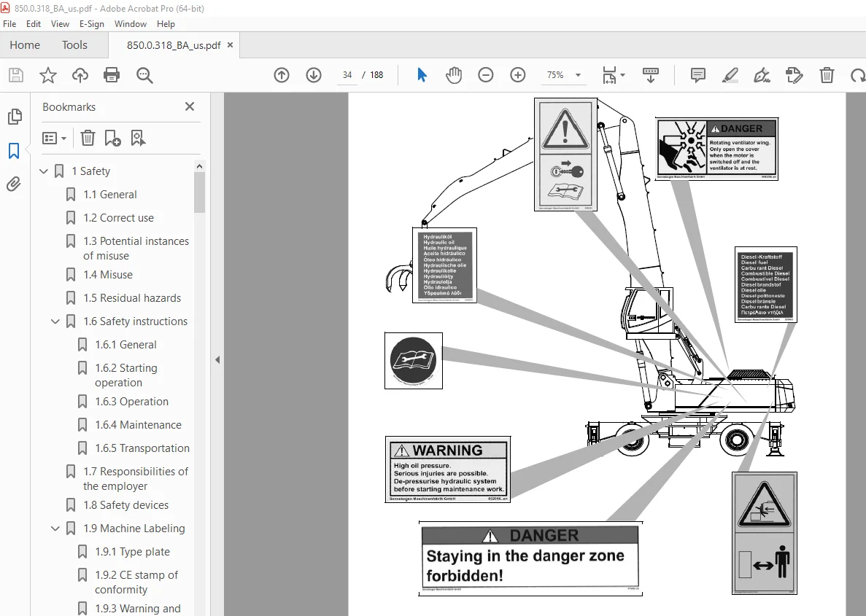Activate the selection arrow tool
866x616 pixels.
click(x=422, y=75)
